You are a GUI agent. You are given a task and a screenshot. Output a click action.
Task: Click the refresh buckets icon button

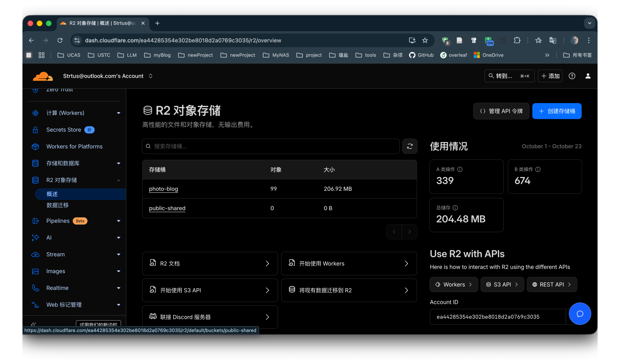(410, 146)
